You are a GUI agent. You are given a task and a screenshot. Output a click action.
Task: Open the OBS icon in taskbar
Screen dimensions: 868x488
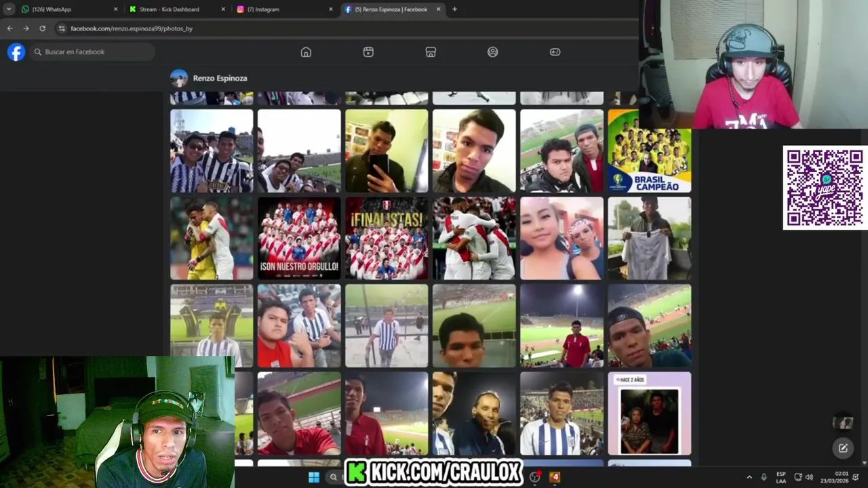point(535,477)
